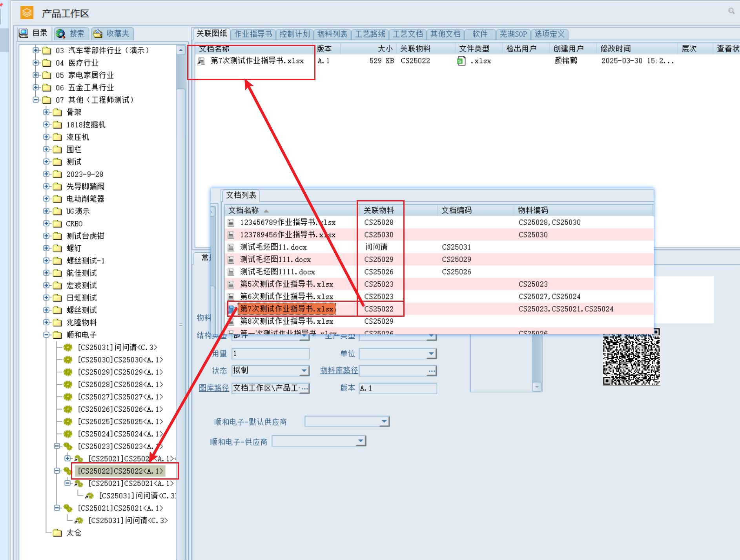This screenshot has height=560, width=740.
Task: Click the 物料库路径 link
Action: point(339,370)
